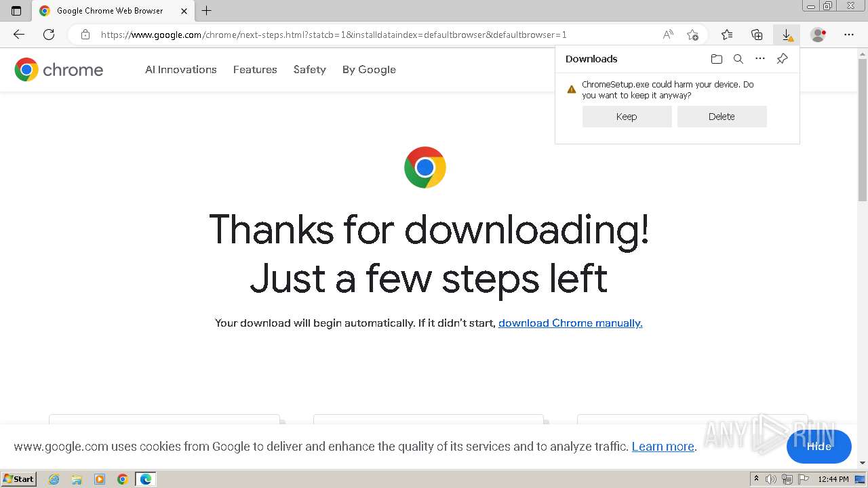This screenshot has width=868, height=488.
Task: Click the Downloads panel title
Action: (x=591, y=59)
